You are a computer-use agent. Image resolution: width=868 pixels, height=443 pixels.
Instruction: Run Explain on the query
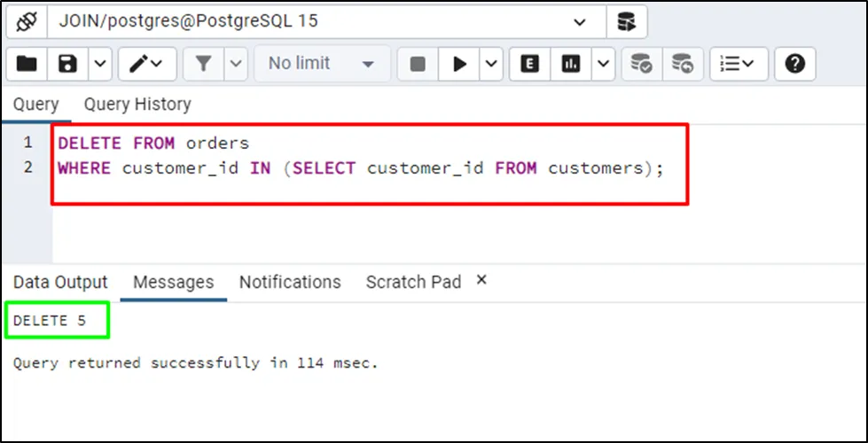point(530,64)
